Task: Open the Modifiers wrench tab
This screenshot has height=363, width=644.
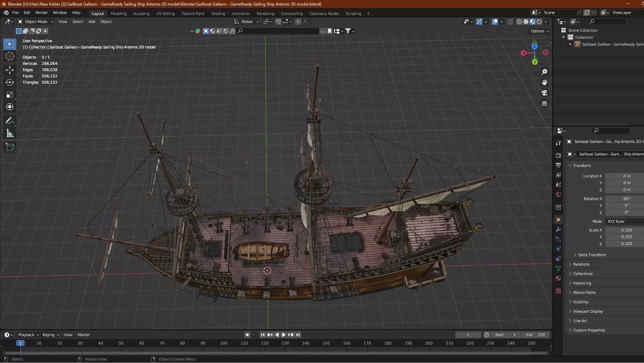Action: pos(558,229)
